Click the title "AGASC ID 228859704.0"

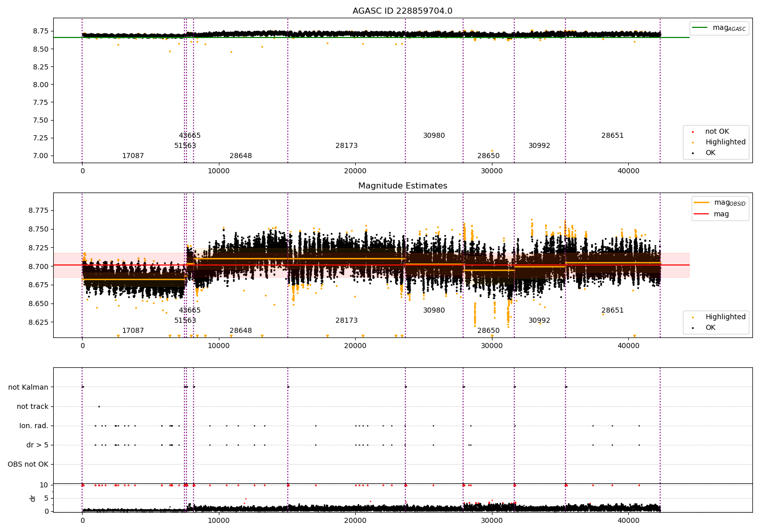pos(402,11)
